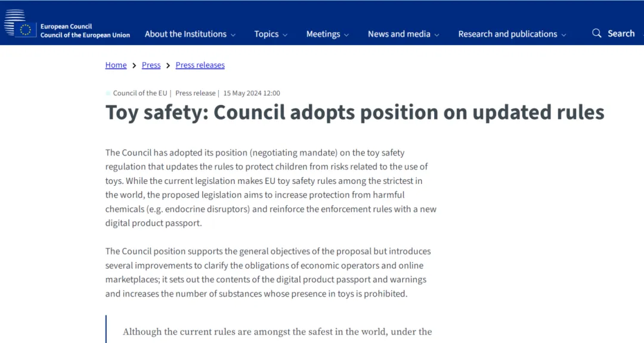Click the magnifying glass search icon
Image resolution: width=644 pixels, height=343 pixels.
tap(597, 33)
